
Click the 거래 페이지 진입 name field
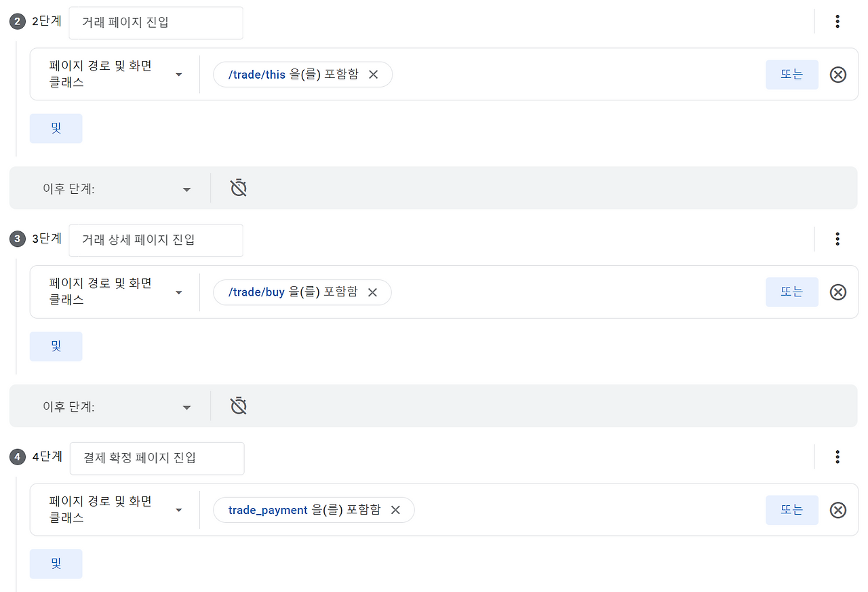click(155, 22)
